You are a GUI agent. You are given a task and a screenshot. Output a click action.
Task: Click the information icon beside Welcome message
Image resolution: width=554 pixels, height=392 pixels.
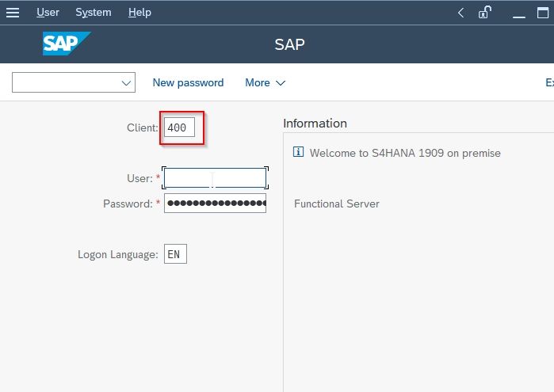[298, 152]
